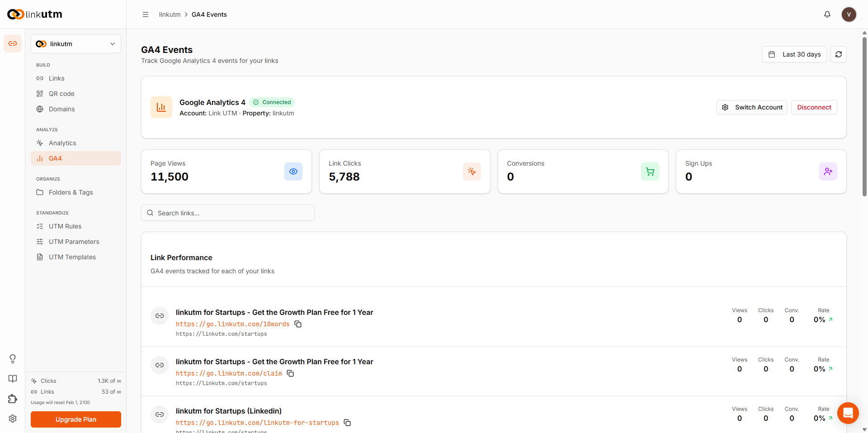
Task: Open the user avatar menu
Action: pos(849,14)
